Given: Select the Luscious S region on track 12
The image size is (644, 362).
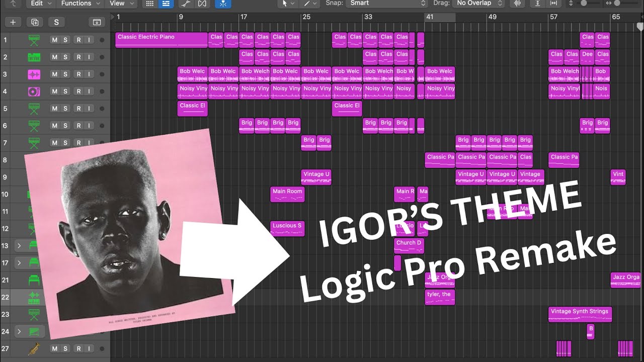Looking at the screenshot, I should [287, 229].
